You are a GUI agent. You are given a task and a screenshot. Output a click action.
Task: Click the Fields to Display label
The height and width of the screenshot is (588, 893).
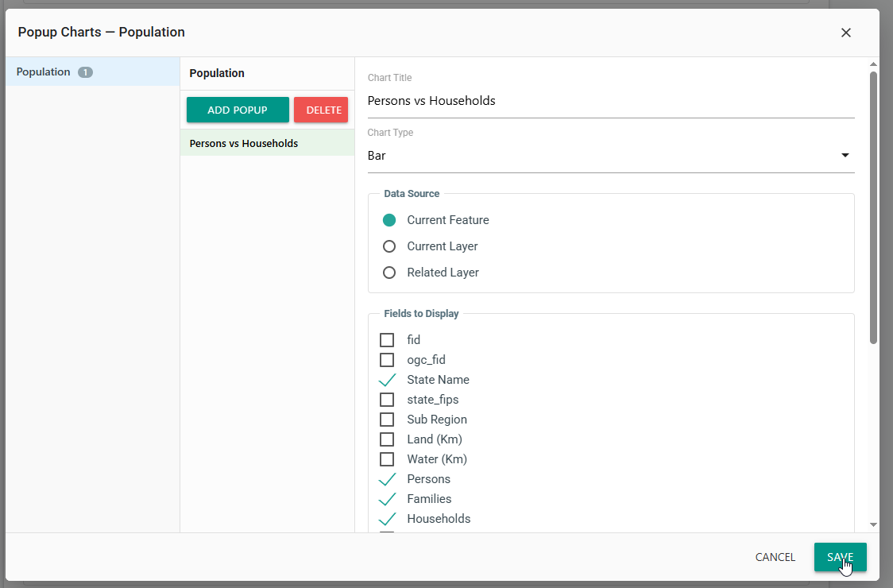pyautogui.click(x=421, y=314)
